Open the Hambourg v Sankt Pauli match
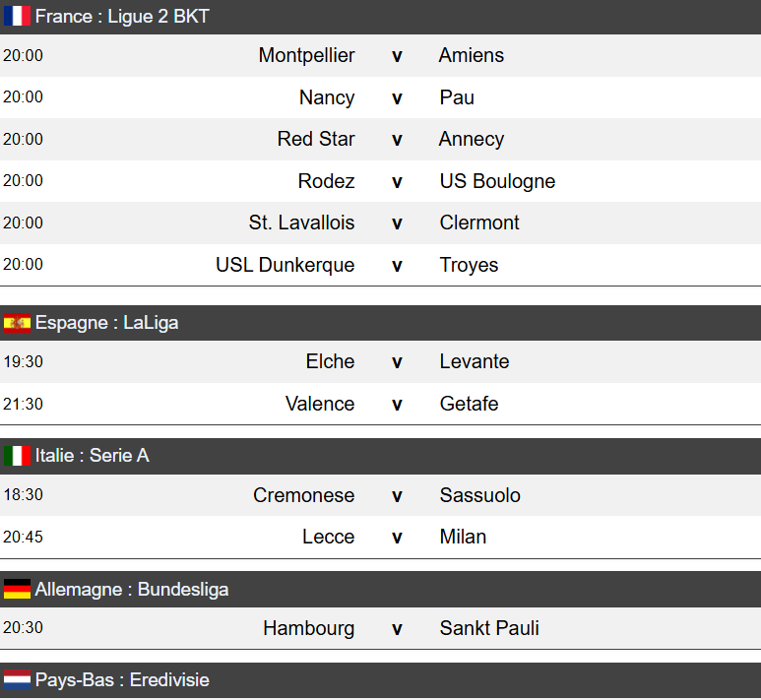The width and height of the screenshot is (761, 700). 397,628
